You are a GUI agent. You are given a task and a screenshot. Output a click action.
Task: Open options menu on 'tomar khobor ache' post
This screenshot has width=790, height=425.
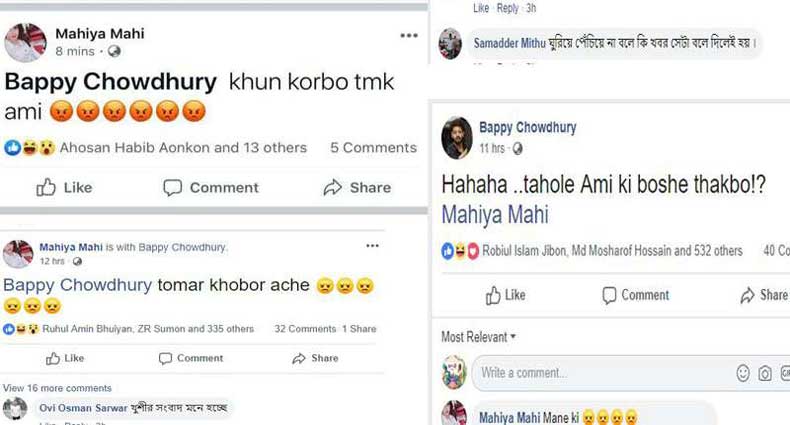tap(372, 245)
